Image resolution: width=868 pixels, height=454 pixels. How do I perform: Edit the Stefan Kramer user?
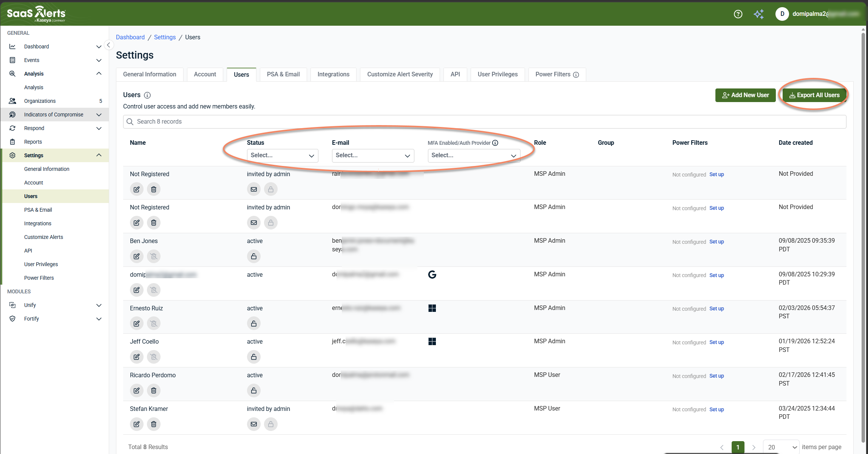pos(137,424)
